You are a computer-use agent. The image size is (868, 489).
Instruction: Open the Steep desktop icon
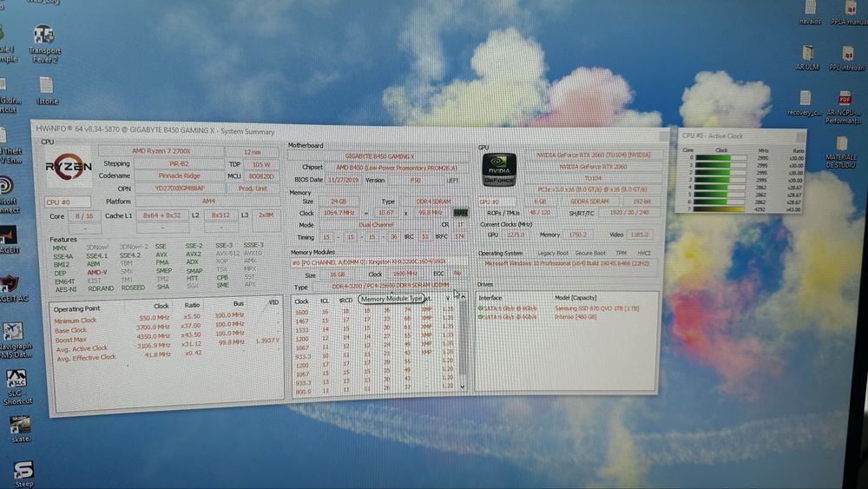(x=23, y=474)
